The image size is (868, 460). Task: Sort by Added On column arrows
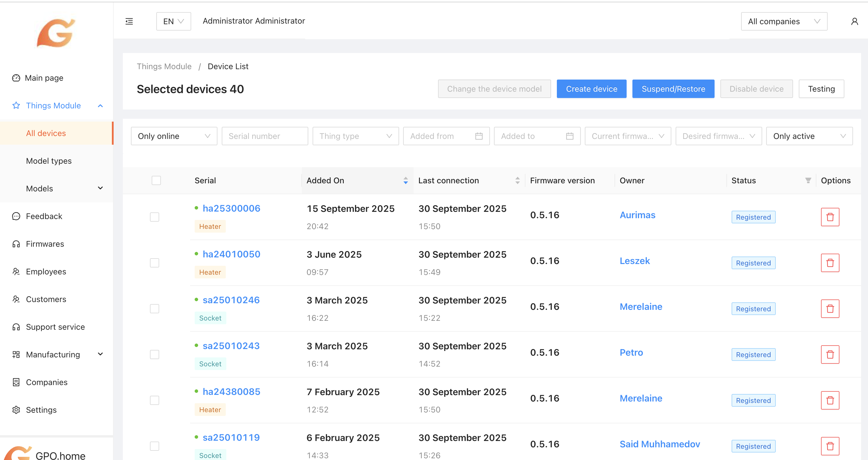click(x=405, y=180)
